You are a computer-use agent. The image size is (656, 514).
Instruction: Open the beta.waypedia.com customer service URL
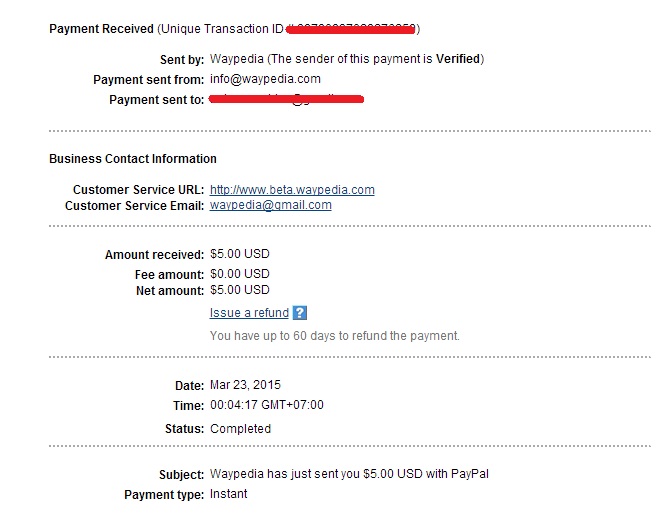point(292,190)
